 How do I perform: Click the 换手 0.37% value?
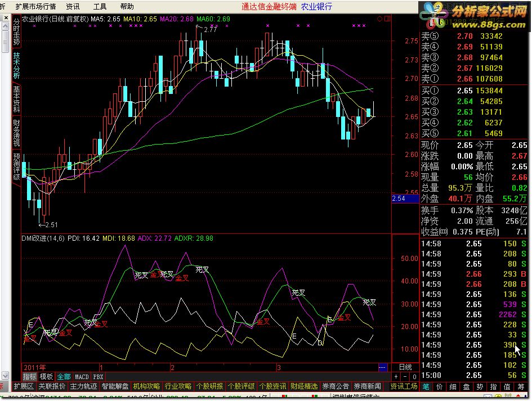(x=462, y=210)
